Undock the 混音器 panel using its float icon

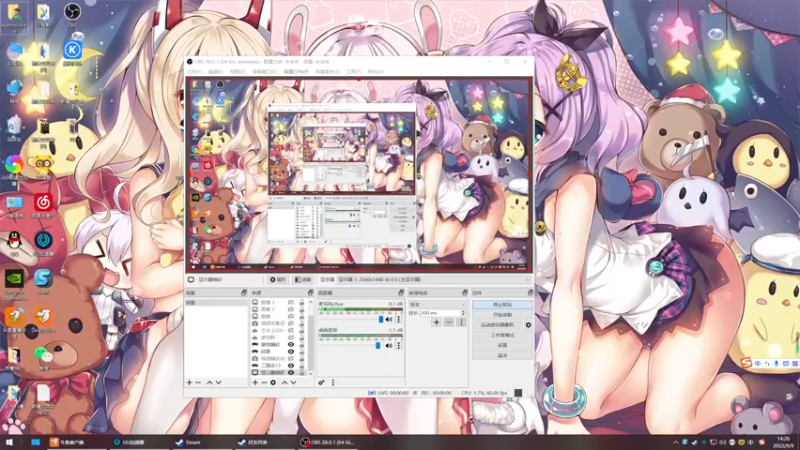coord(401,293)
